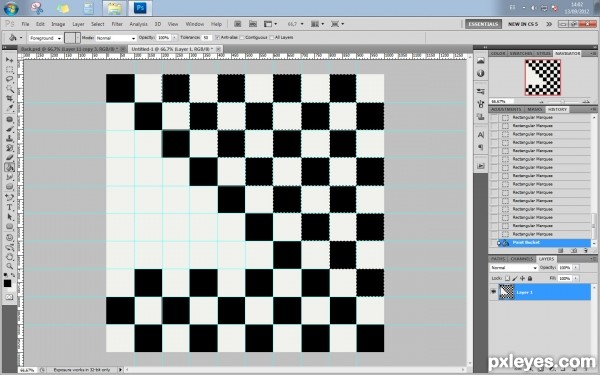Screen dimensions: 600x375
Task: Click the Navigator zoom slider
Action: (562, 101)
